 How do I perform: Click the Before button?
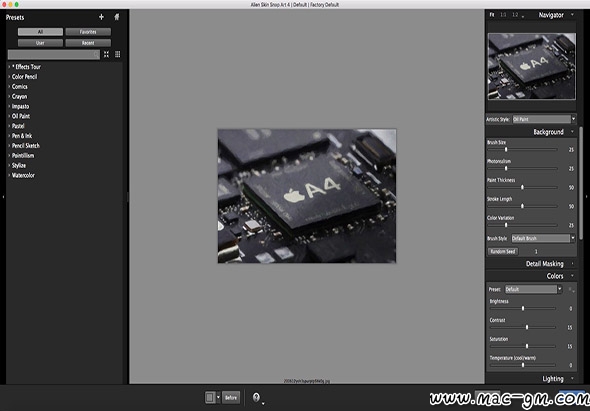(x=231, y=397)
